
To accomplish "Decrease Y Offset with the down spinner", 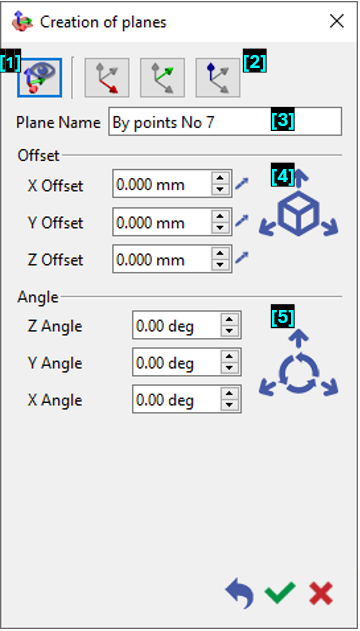I will click(x=220, y=227).
